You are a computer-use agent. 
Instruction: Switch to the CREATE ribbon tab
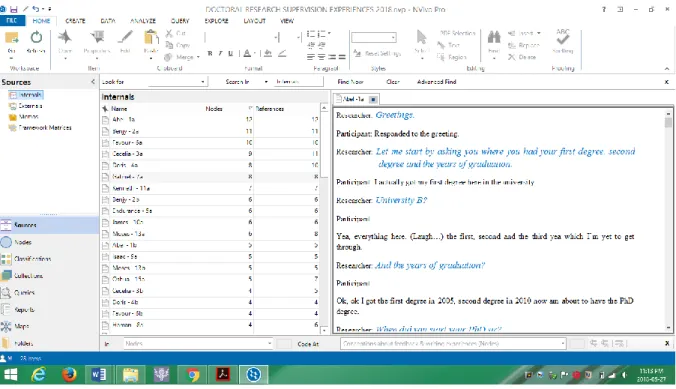pyautogui.click(x=75, y=20)
